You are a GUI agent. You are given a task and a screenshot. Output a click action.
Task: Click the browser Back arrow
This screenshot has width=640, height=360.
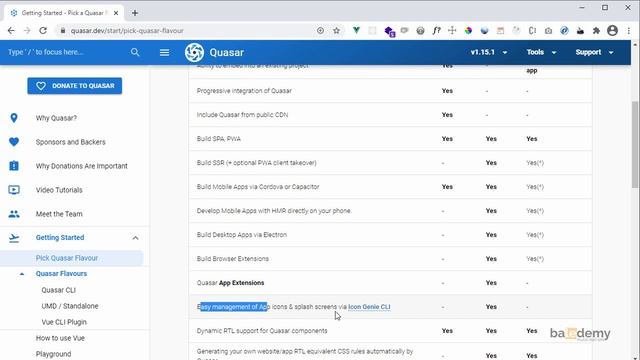pos(11,31)
